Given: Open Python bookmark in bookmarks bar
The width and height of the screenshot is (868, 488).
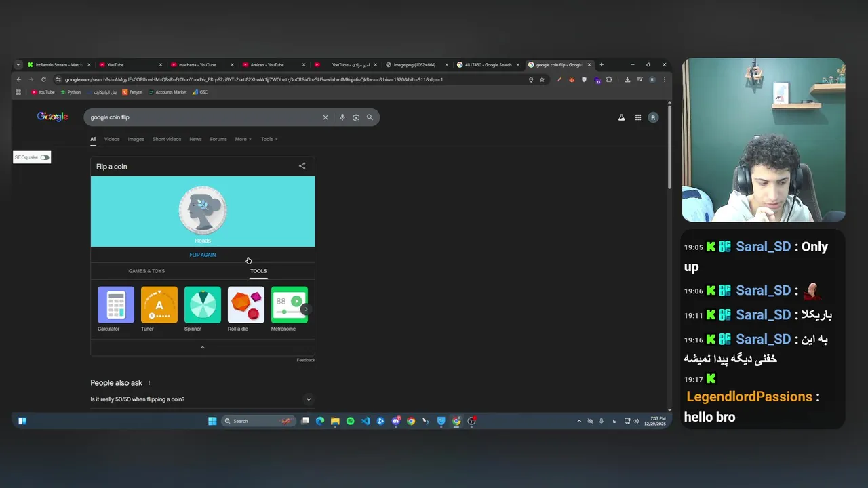Looking at the screenshot, I should pos(71,92).
